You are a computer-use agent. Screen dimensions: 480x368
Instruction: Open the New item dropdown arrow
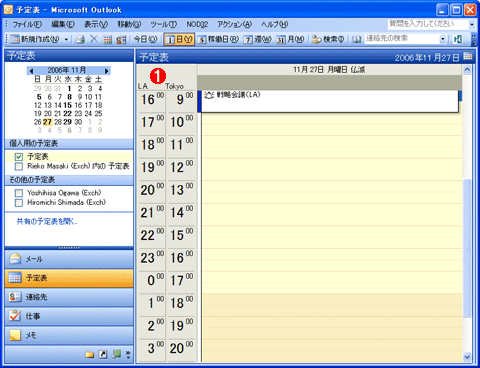pyautogui.click(x=66, y=39)
